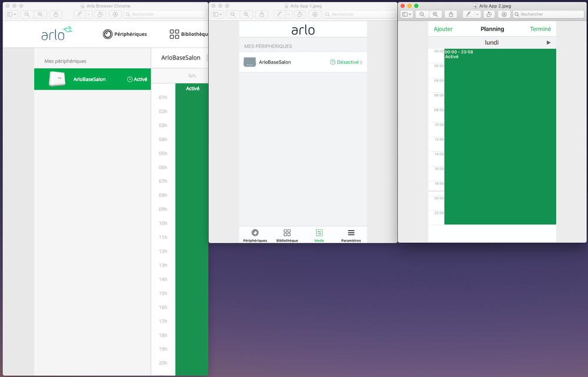The height and width of the screenshot is (377, 588).
Task: Zoom out in Arlo App 2.jpeg window
Action: click(x=422, y=14)
